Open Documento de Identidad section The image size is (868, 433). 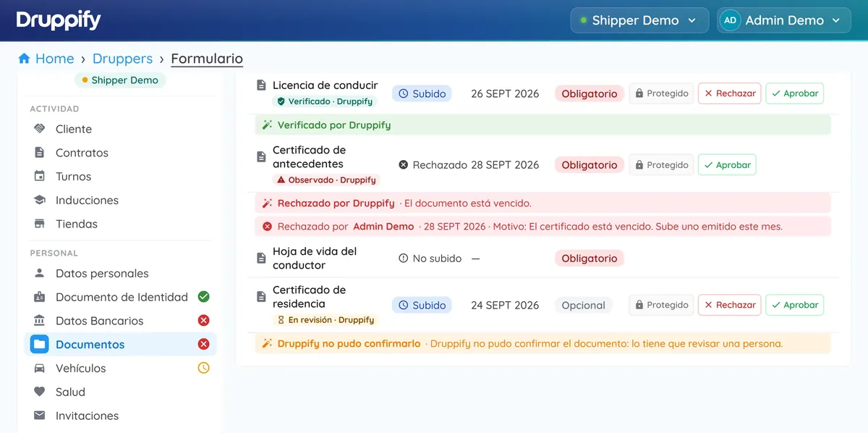click(121, 297)
